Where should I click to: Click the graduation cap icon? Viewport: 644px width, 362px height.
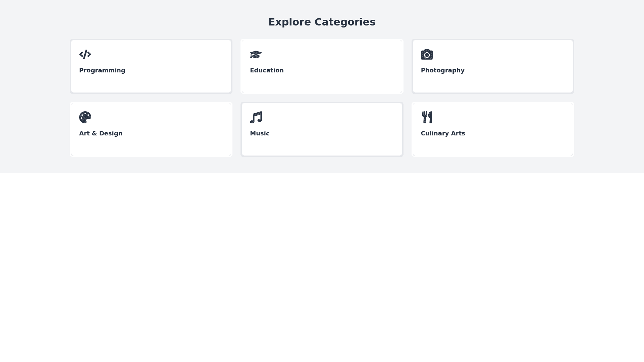(x=256, y=54)
